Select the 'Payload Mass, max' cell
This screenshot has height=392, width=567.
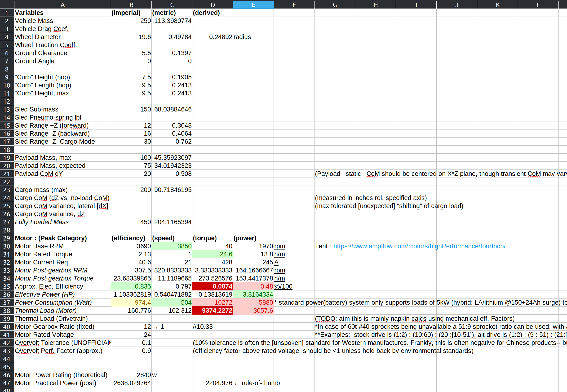point(62,158)
